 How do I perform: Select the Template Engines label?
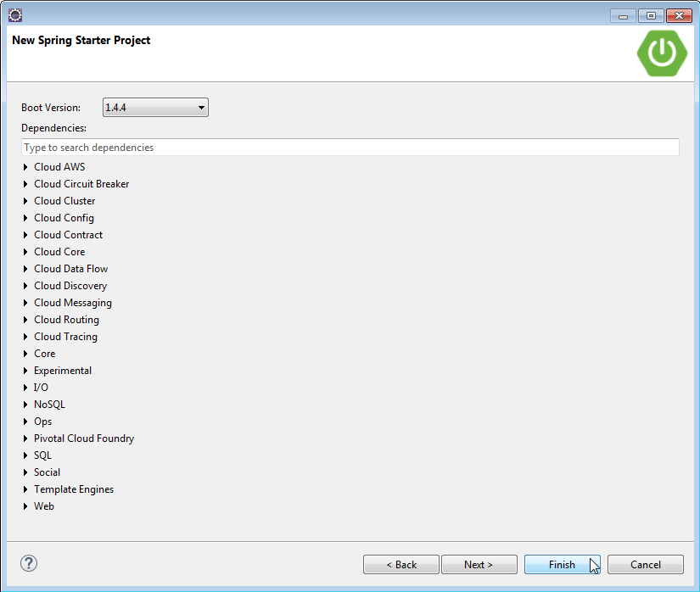click(74, 489)
